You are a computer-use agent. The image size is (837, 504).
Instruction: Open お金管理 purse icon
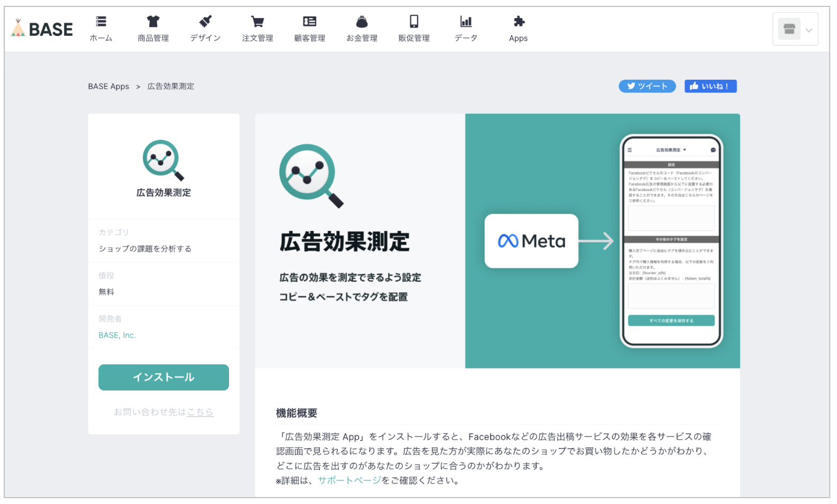[362, 21]
